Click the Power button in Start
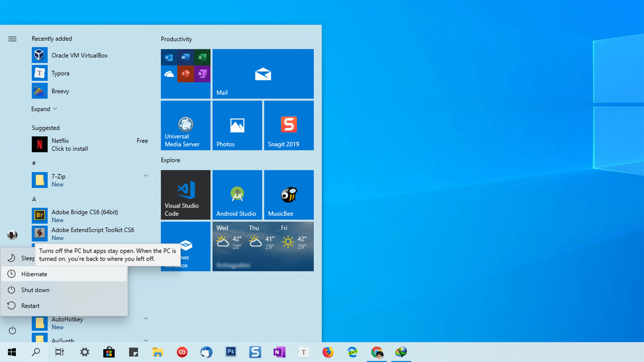This screenshot has width=644, height=362. click(12, 330)
